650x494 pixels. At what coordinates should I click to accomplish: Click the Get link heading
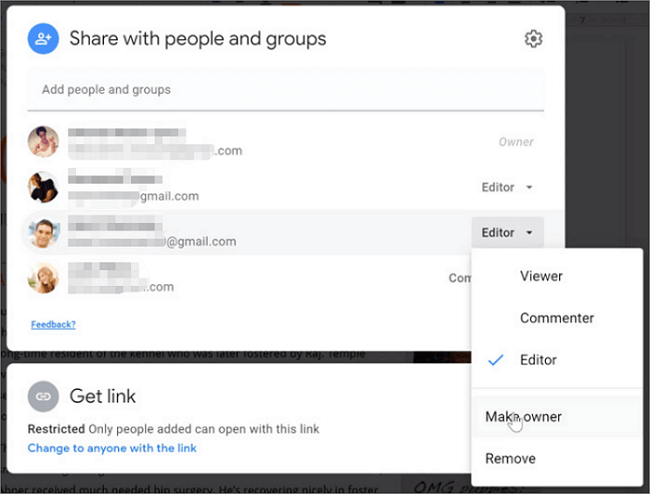(102, 396)
